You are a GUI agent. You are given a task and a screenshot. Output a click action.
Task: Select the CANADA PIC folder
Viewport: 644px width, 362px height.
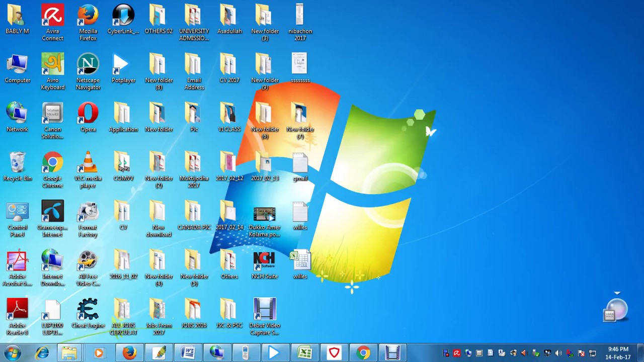coord(194,216)
